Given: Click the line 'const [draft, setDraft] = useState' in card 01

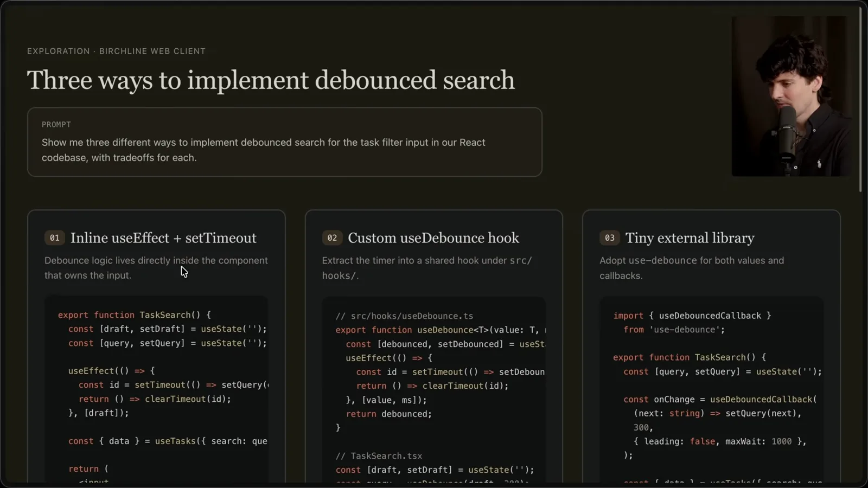Looking at the screenshot, I should (x=168, y=329).
